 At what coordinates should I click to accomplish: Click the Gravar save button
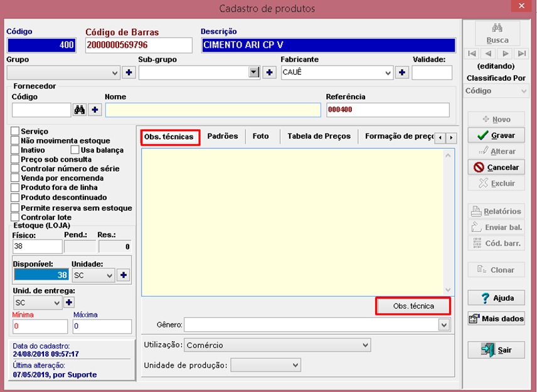tap(496, 135)
